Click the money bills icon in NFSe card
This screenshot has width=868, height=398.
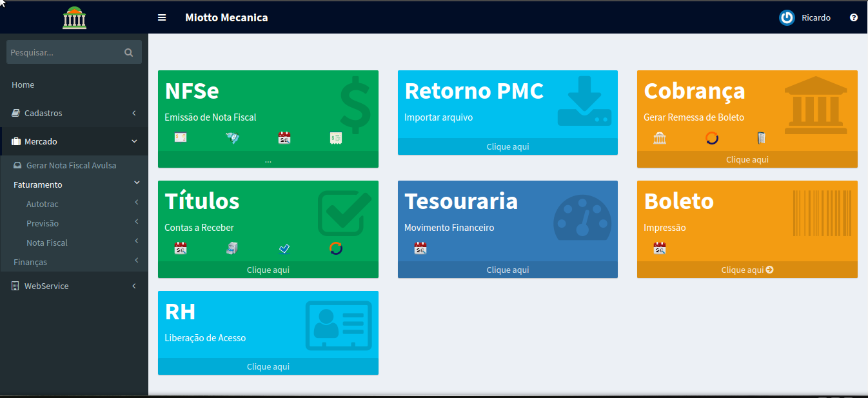click(x=232, y=137)
